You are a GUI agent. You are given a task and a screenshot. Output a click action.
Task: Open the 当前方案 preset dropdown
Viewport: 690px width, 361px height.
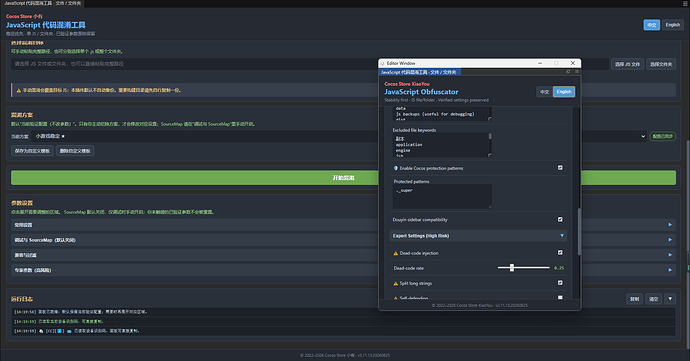pos(339,136)
